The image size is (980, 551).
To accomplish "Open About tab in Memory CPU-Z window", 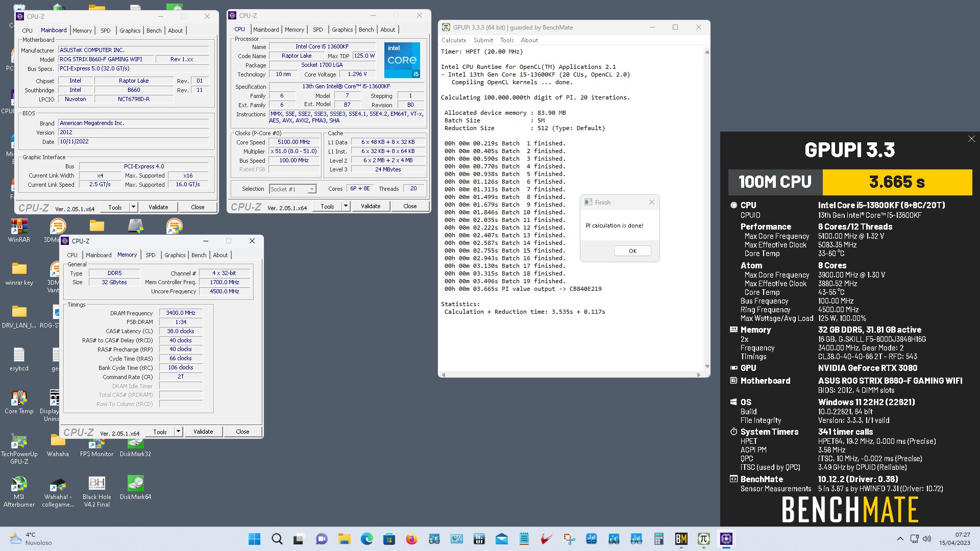I will (x=220, y=255).
